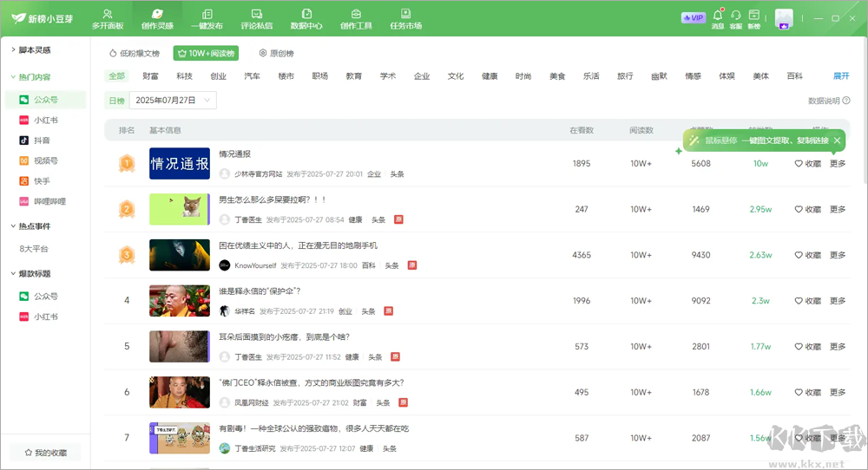The height and width of the screenshot is (470, 868).
Task: Close the 鼠标悬停 tooltip banner
Action: click(838, 140)
